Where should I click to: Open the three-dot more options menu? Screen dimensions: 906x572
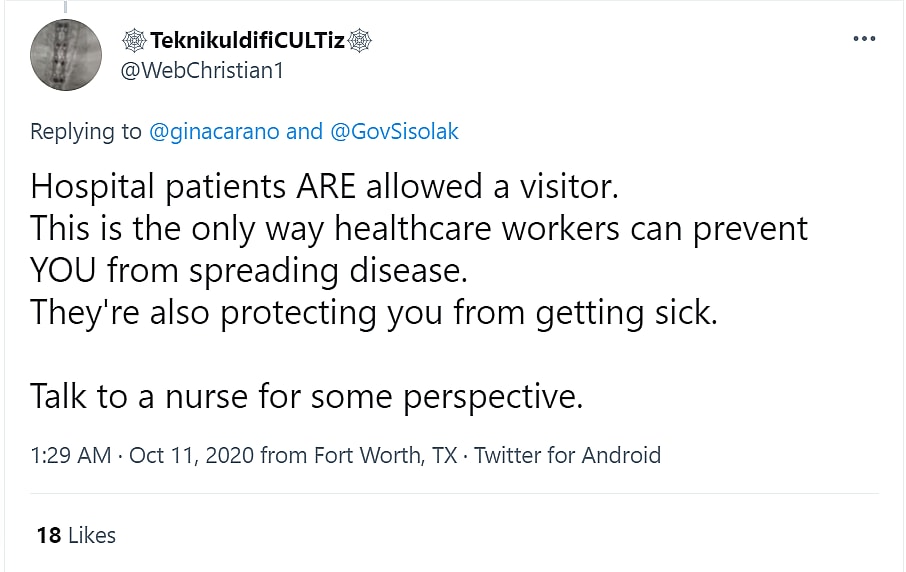(x=863, y=39)
